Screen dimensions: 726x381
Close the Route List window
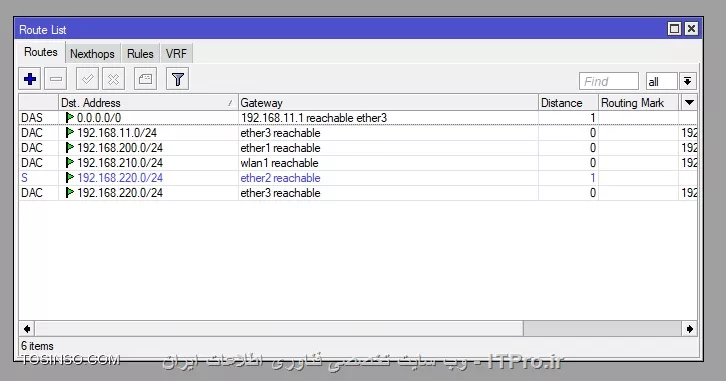tap(691, 29)
